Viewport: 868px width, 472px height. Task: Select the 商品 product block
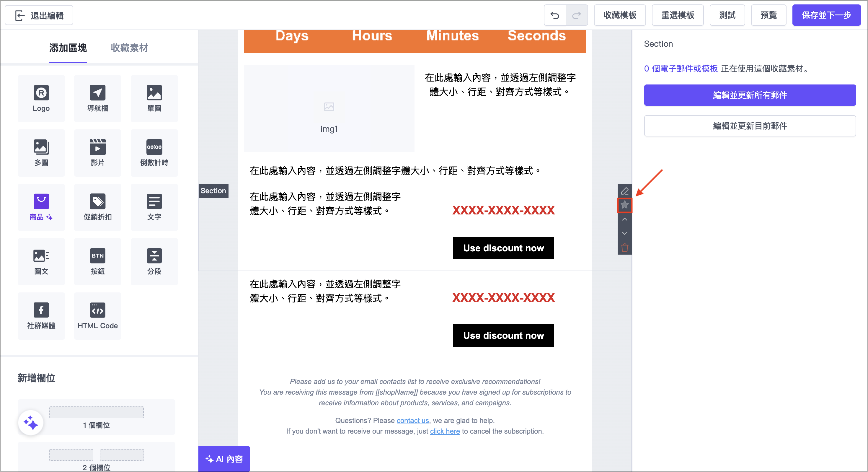coord(41,207)
